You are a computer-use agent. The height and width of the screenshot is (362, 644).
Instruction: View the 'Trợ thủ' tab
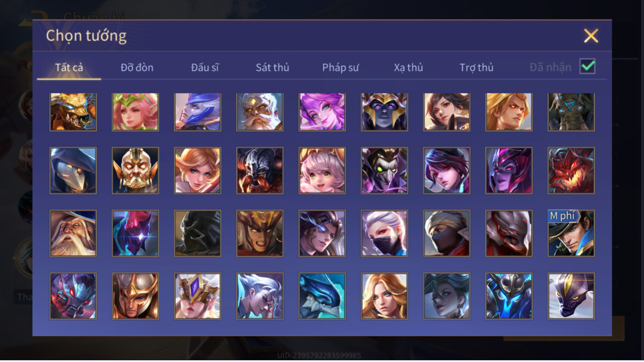pos(476,67)
